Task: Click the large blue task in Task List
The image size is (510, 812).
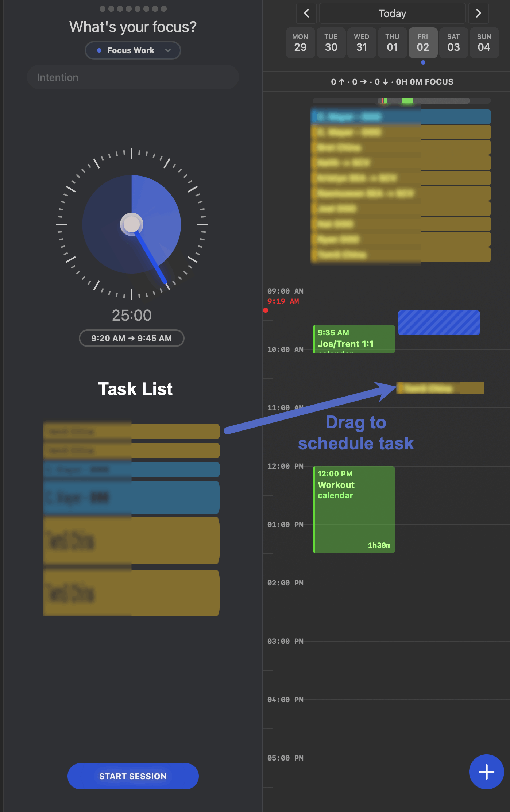Action: click(131, 497)
